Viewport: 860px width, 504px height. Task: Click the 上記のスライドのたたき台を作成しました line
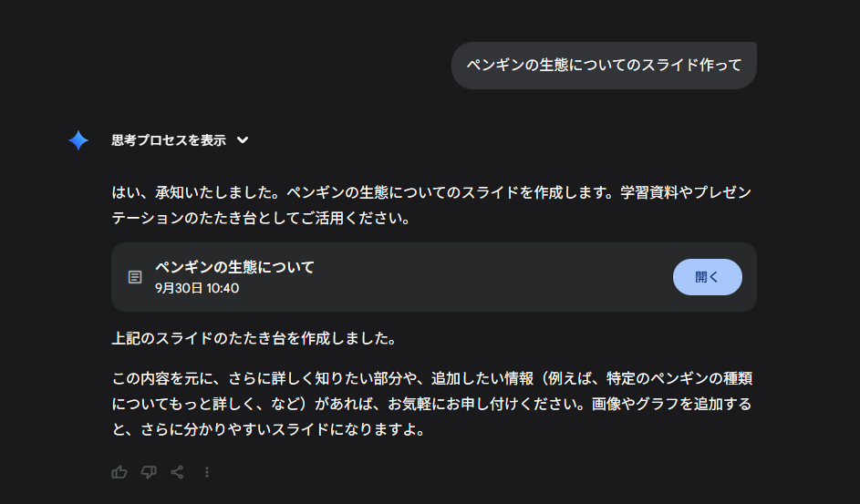[x=254, y=339]
